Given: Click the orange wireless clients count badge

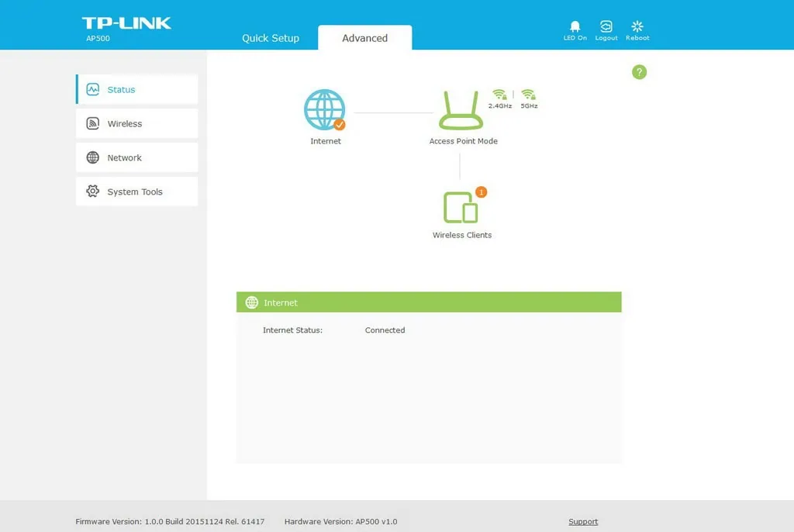Looking at the screenshot, I should pos(481,192).
